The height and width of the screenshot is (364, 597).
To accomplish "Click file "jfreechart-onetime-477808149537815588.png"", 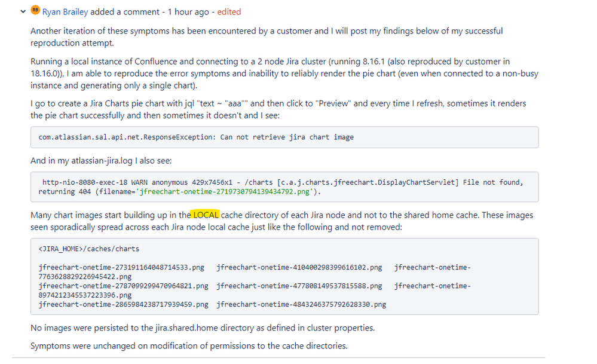I will [299, 286].
